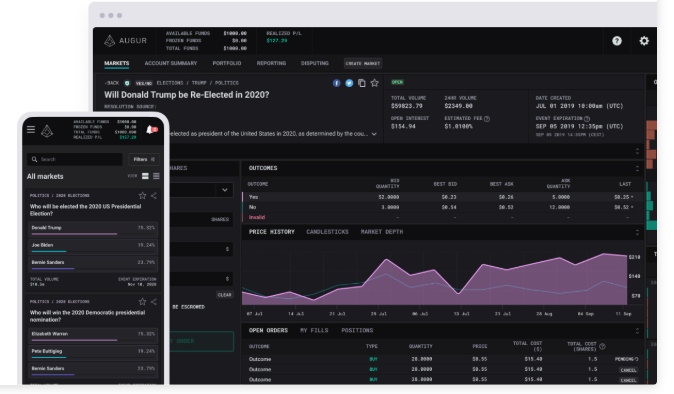674x394 pixels.
Task: Open the Disputing tab
Action: (x=315, y=63)
